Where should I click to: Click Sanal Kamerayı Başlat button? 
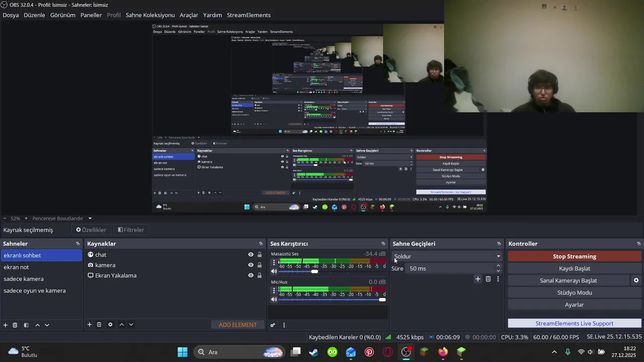click(569, 281)
